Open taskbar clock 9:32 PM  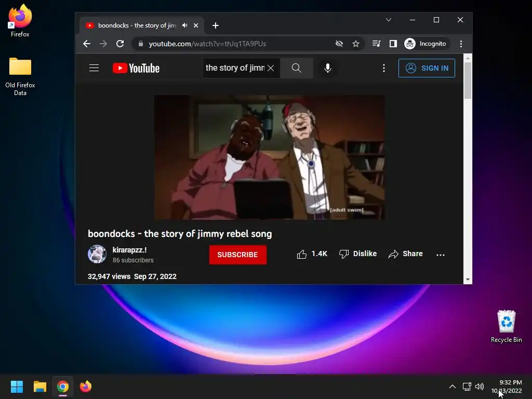[507, 387]
